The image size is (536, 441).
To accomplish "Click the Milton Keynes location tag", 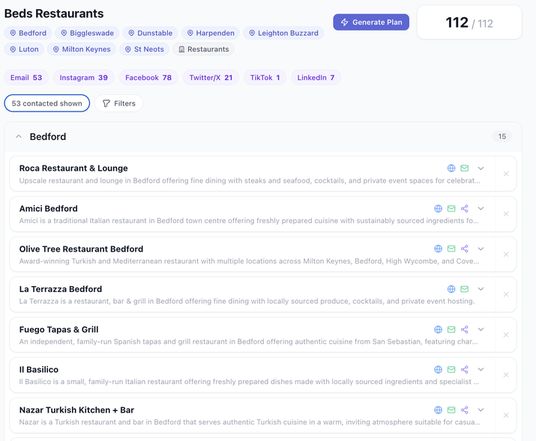I will [82, 49].
